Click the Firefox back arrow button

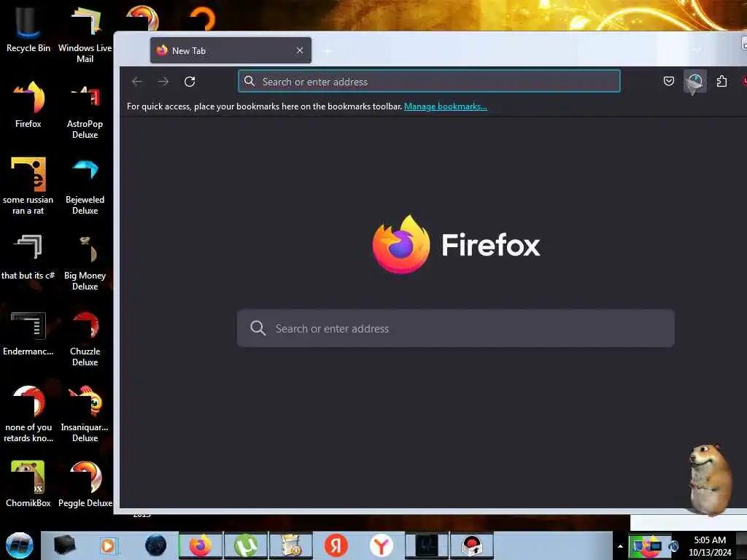[x=137, y=82]
